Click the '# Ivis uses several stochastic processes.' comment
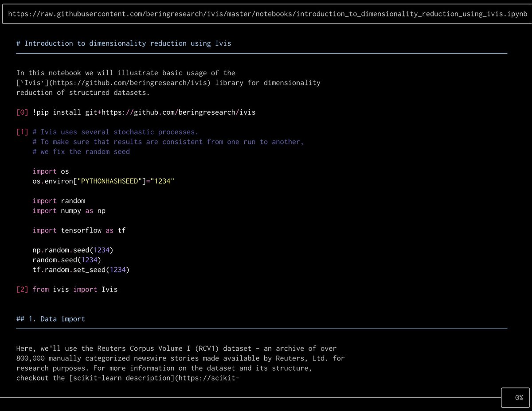 tap(116, 132)
